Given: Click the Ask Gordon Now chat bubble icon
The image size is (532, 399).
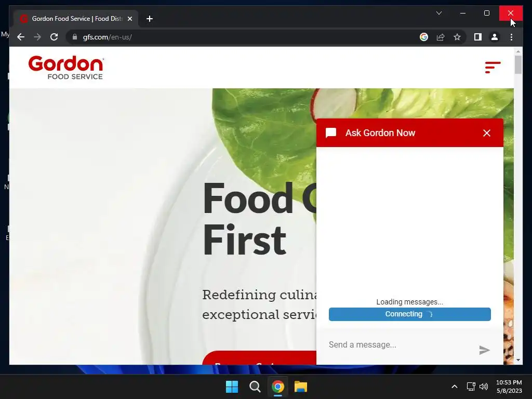Looking at the screenshot, I should pos(331,132).
